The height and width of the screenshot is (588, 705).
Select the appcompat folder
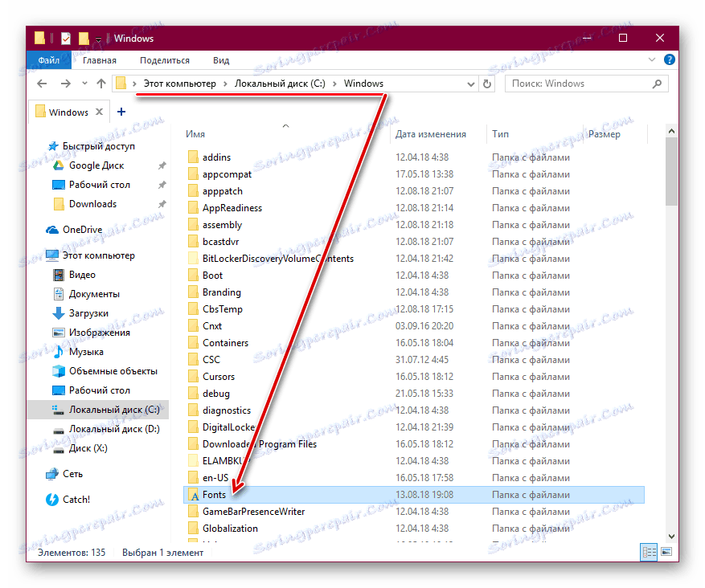coord(227,174)
